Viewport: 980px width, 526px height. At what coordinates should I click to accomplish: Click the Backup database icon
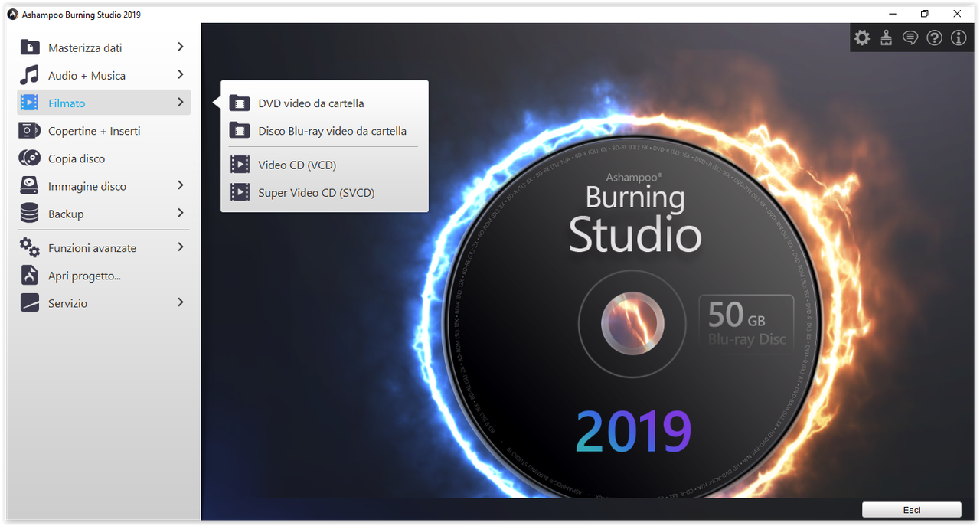pyautogui.click(x=29, y=214)
